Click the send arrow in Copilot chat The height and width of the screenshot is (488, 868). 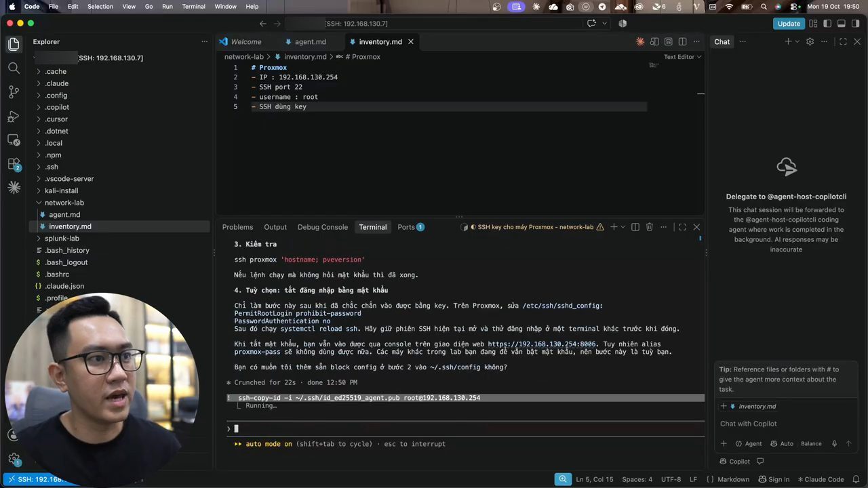[x=848, y=444]
